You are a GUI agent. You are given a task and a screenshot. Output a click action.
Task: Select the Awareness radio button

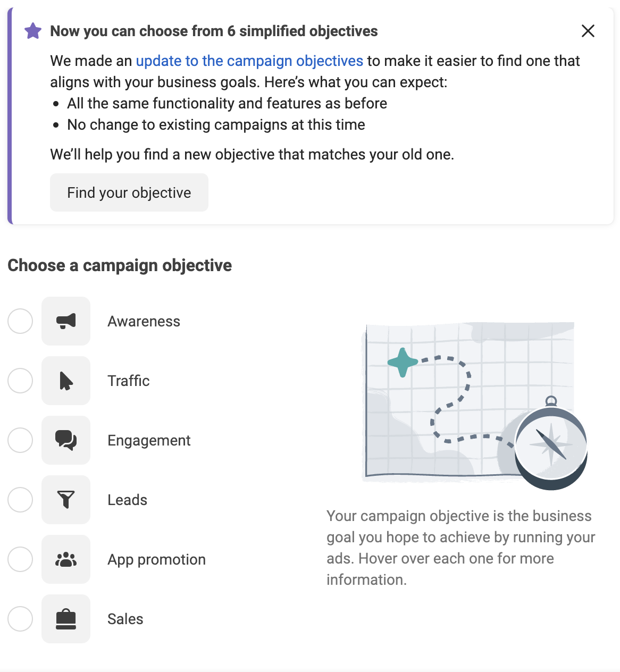coord(20,321)
